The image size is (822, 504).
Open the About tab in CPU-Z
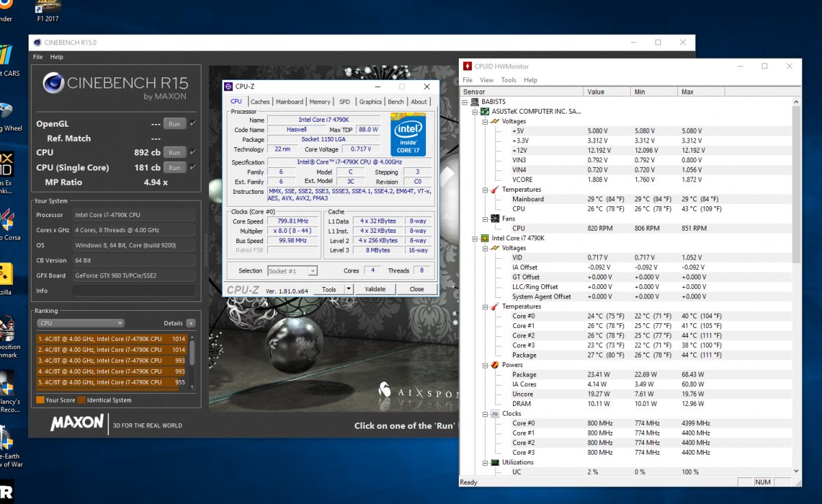pyautogui.click(x=419, y=102)
